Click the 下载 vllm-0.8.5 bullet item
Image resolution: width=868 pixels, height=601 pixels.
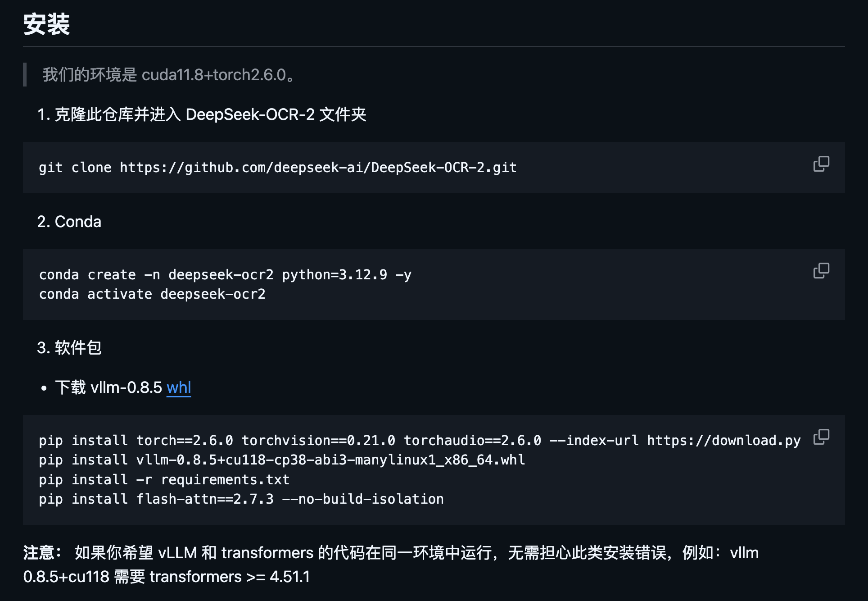click(109, 387)
